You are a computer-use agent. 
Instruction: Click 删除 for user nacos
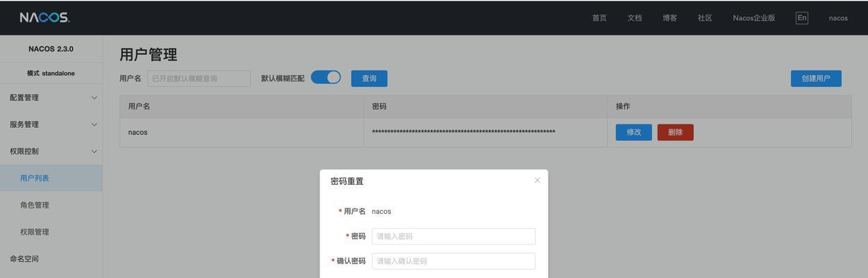(675, 132)
